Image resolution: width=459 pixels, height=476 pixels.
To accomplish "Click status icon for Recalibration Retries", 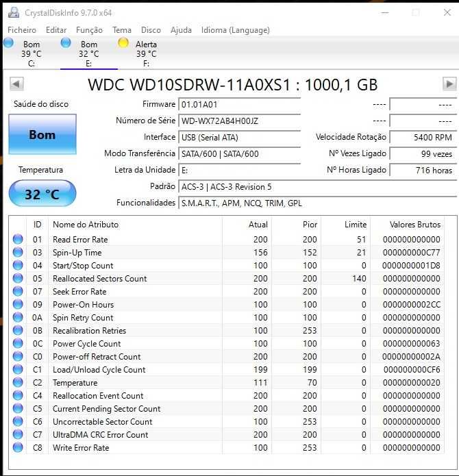I will click(x=18, y=330).
